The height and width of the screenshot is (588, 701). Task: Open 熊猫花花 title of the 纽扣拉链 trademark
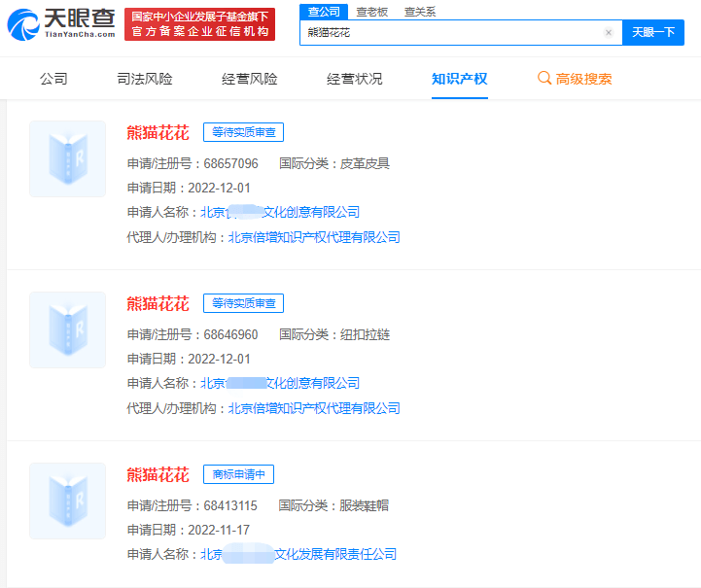(x=158, y=304)
